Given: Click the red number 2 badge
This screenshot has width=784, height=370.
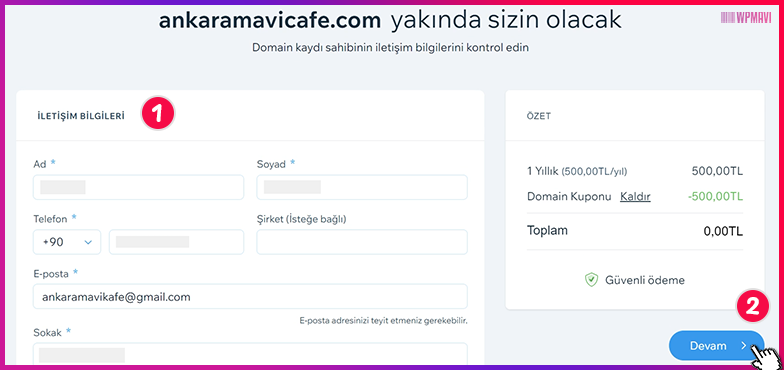Looking at the screenshot, I should [x=752, y=306].
